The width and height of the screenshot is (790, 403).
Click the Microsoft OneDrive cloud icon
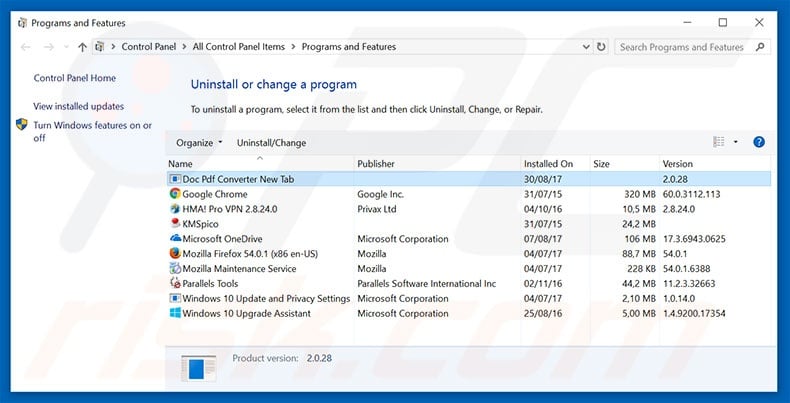175,238
